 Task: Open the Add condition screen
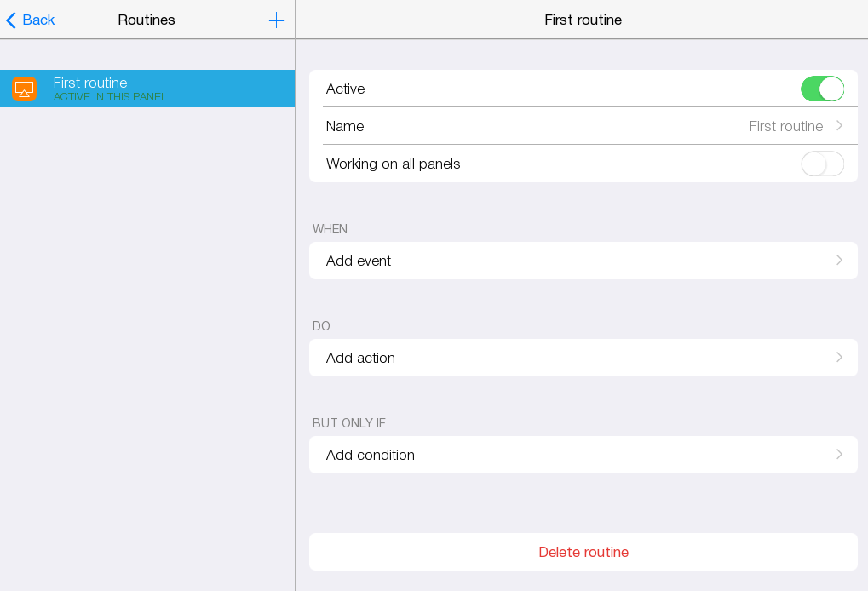tap(583, 455)
